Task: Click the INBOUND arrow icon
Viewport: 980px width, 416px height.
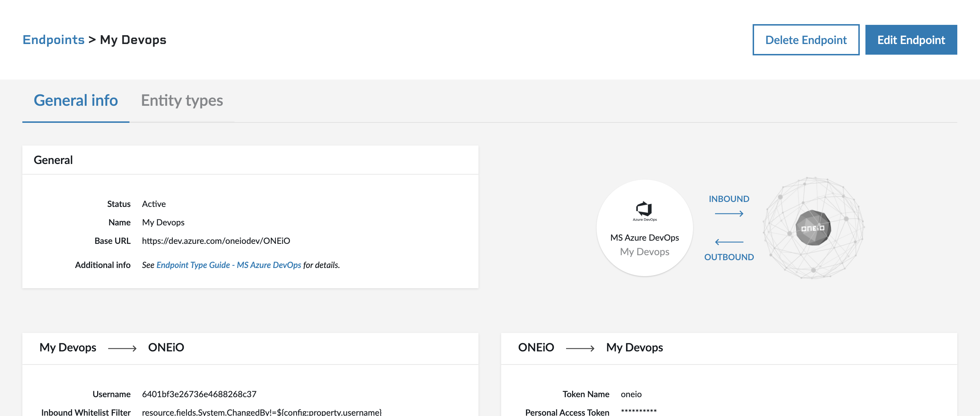Action: 729,214
